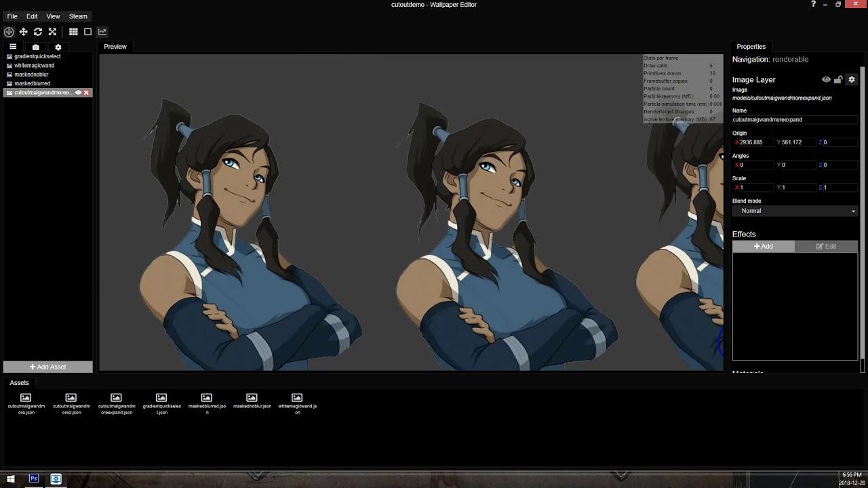
Task: Click the grid view toolbar icon
Action: pos(73,32)
